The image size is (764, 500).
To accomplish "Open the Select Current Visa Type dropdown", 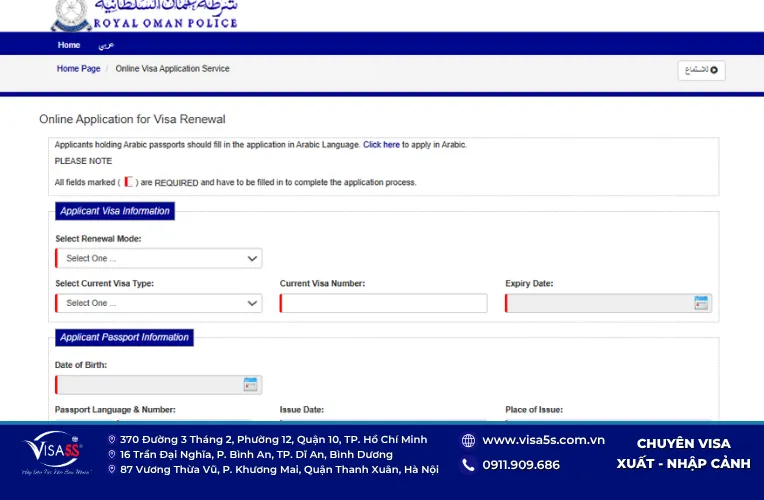I will [159, 303].
